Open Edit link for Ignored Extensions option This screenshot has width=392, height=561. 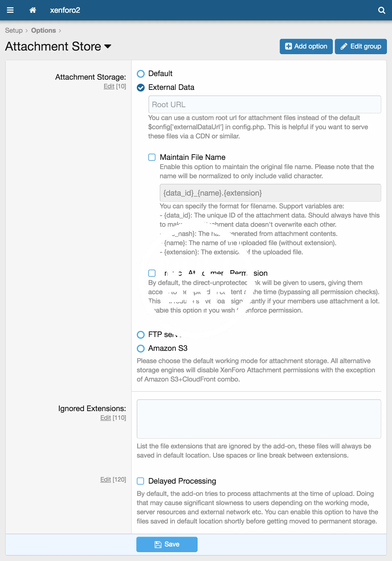point(105,418)
